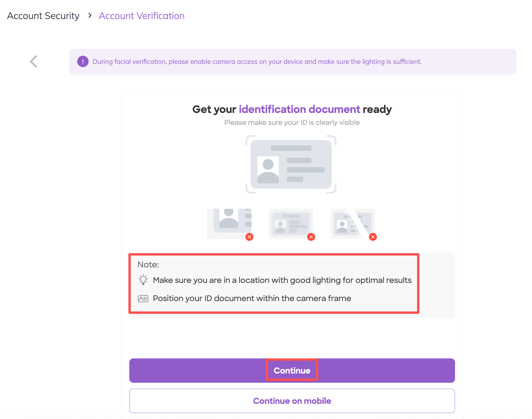Screen dimensions: 532x419
Task: Click the purple exclamation info icon
Action: tap(83, 62)
